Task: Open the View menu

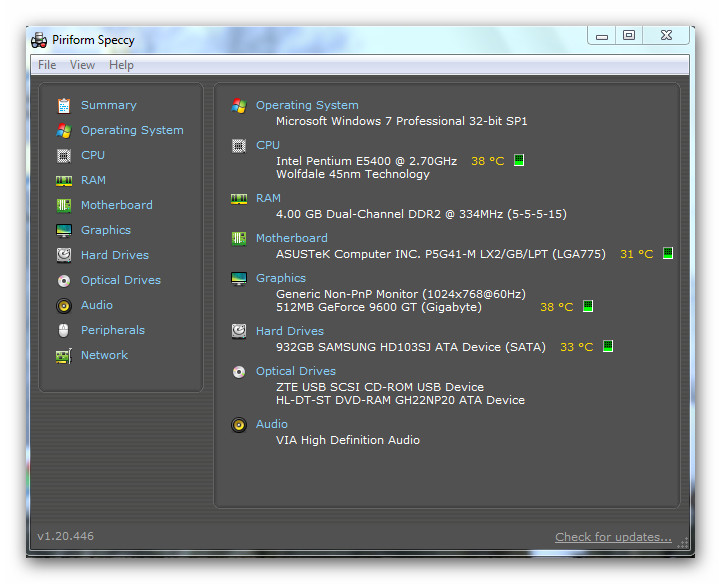Action: click(82, 65)
